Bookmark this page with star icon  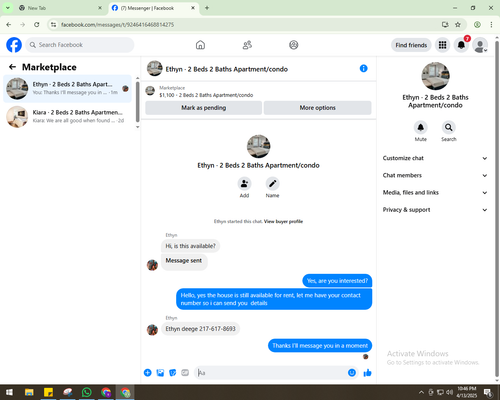(458, 24)
